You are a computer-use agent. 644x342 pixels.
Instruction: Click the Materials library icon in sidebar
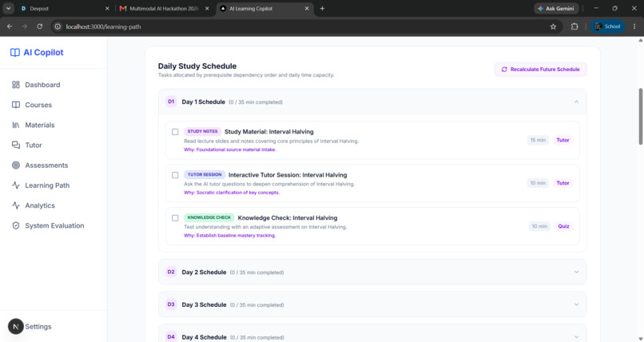(x=16, y=125)
